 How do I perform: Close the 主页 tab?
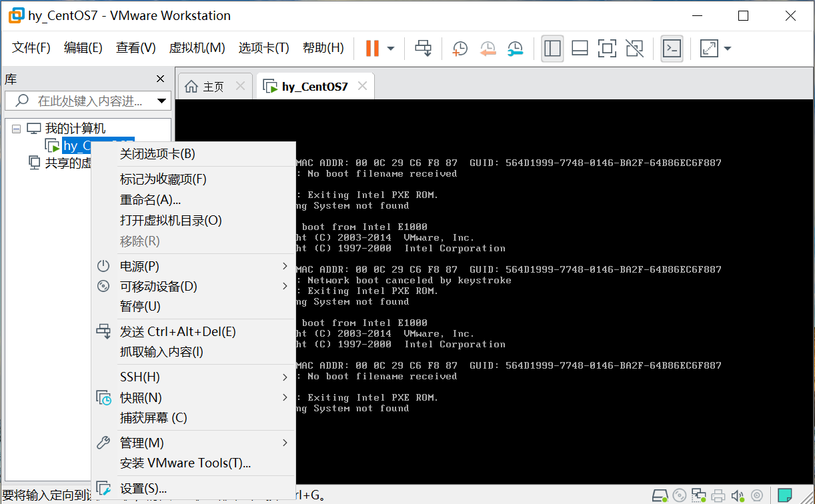(241, 86)
